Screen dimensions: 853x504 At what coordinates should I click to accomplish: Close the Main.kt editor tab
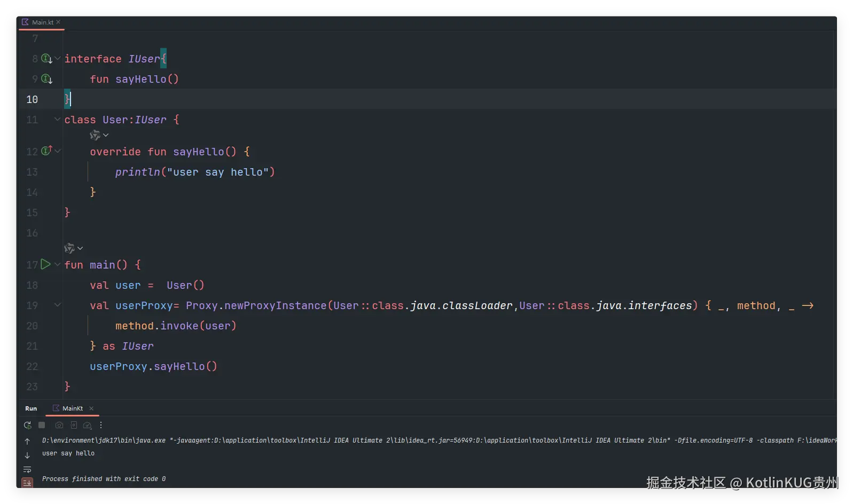click(58, 22)
